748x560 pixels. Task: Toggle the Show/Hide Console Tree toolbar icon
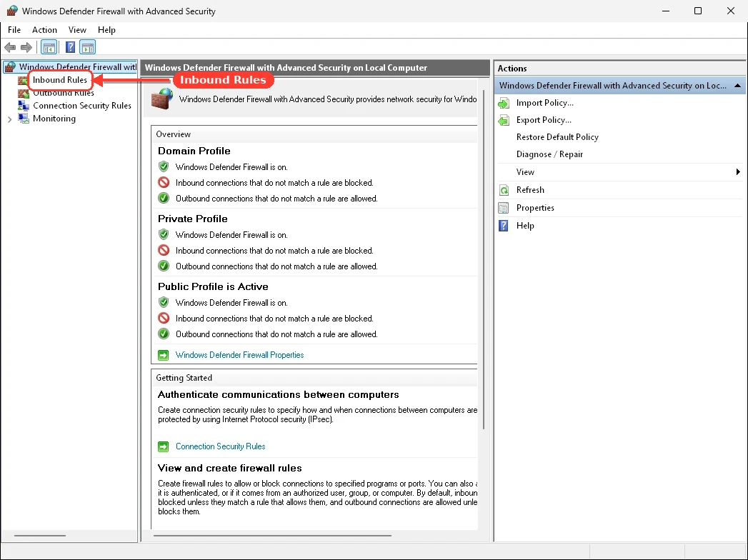(49, 47)
